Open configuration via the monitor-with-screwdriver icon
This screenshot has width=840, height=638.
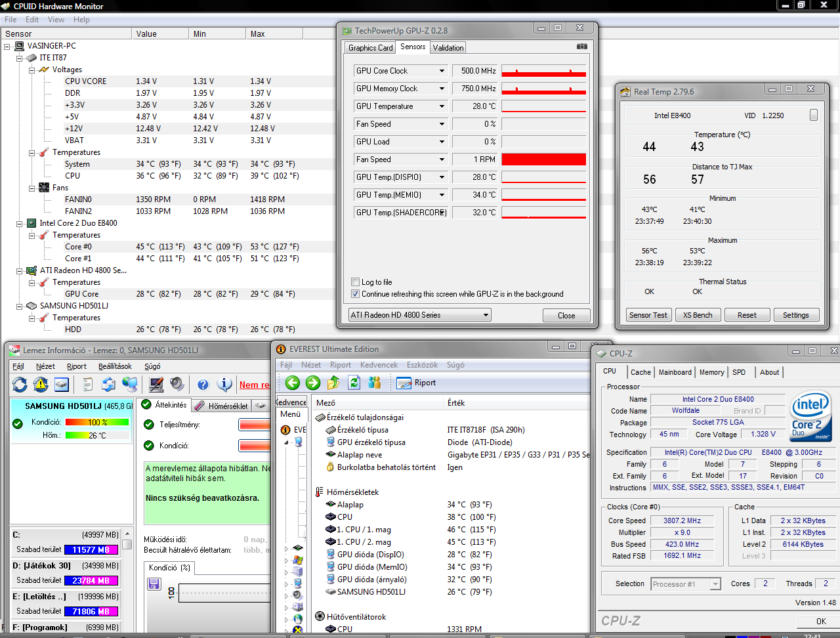156,384
